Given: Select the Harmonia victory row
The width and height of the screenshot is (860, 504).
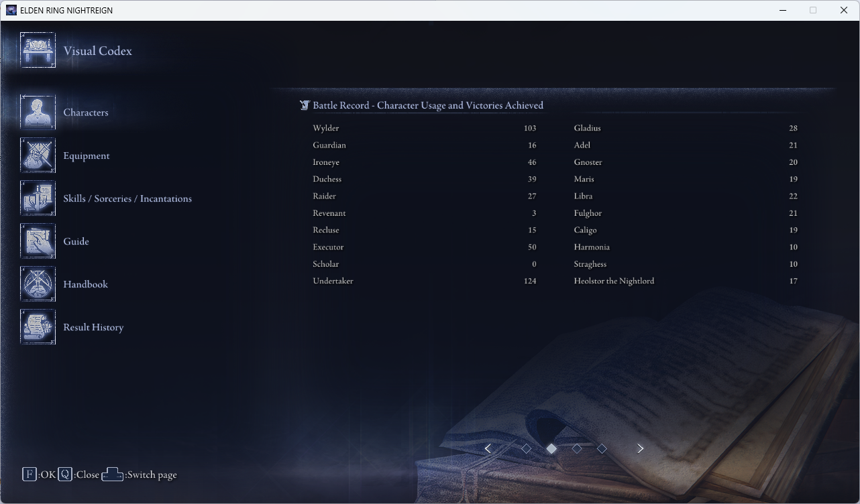Looking at the screenshot, I should pos(686,247).
